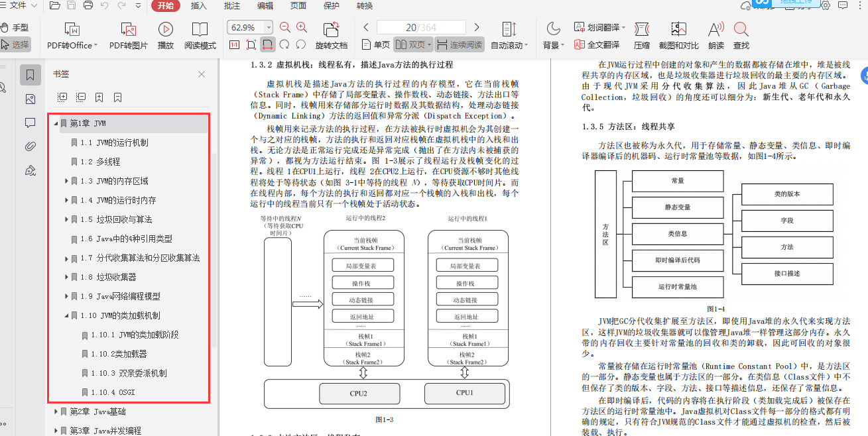Viewport: 868px width, 436px height.
Task: Toggle 连续阅读 continuous reading
Action: pyautogui.click(x=460, y=44)
